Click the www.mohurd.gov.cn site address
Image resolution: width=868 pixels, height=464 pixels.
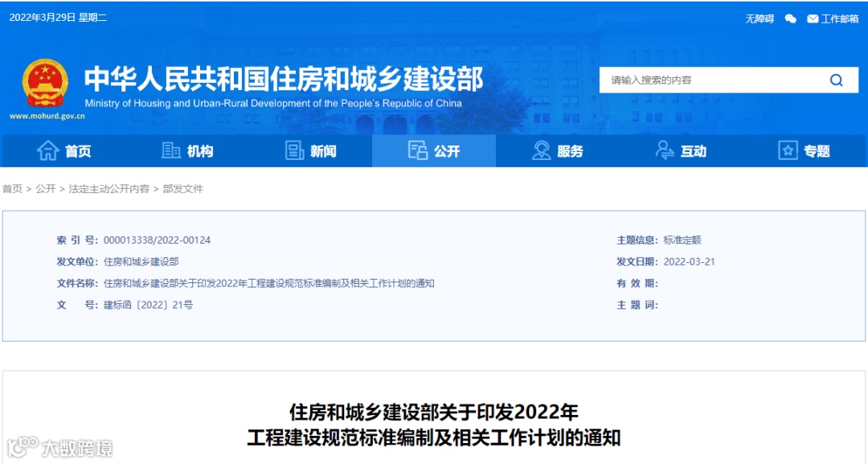(x=47, y=117)
